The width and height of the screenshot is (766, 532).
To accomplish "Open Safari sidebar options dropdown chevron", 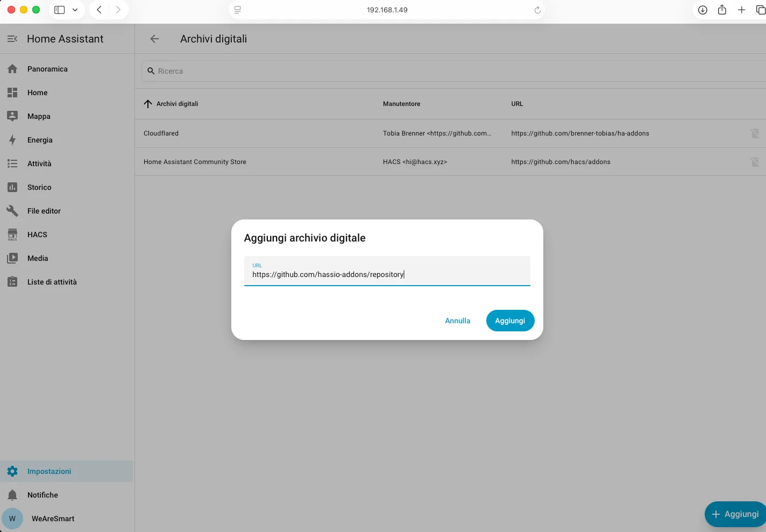I will [x=75, y=10].
